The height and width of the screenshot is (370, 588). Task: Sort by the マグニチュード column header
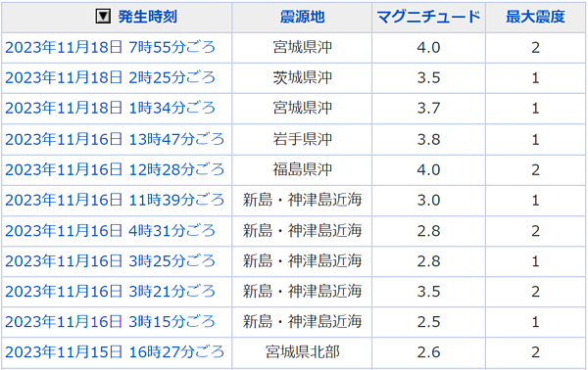428,17
